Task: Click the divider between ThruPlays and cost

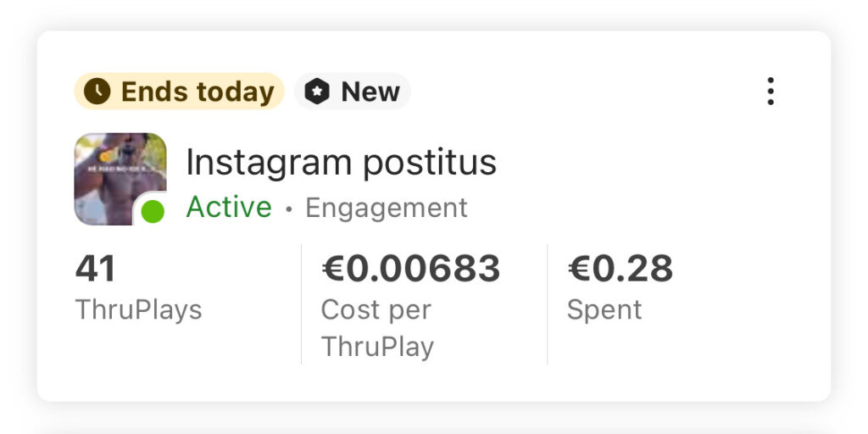Action: click(x=301, y=303)
